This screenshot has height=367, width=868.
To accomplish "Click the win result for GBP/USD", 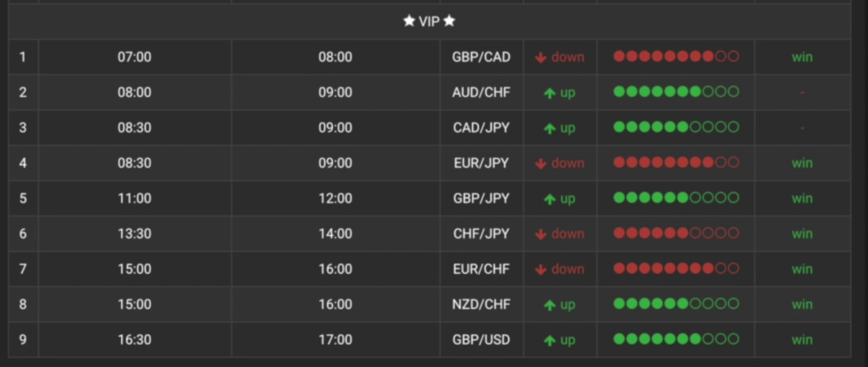I will coord(802,340).
